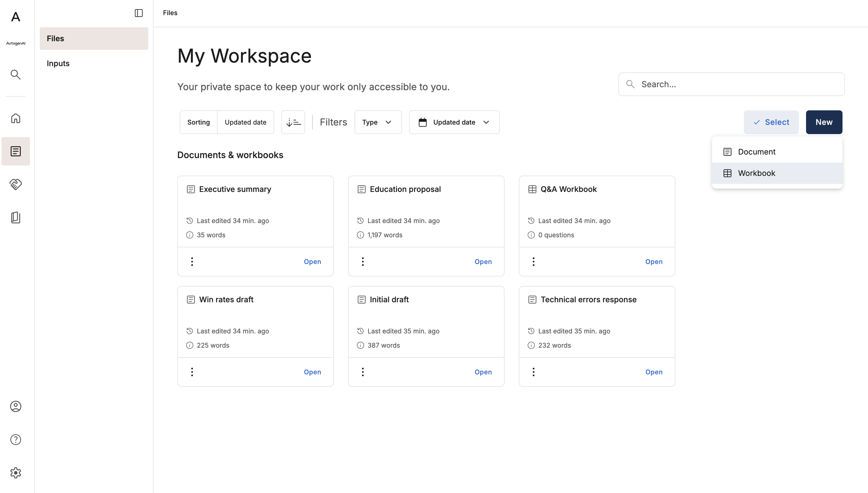Open options menu for Executive summary
Screen dimensions: 868x493
pos(192,261)
